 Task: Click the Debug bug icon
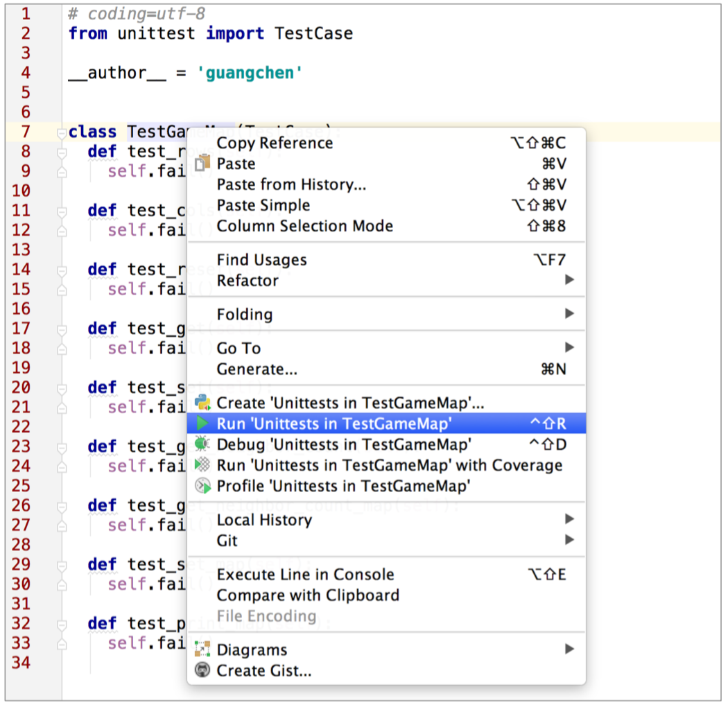click(202, 444)
